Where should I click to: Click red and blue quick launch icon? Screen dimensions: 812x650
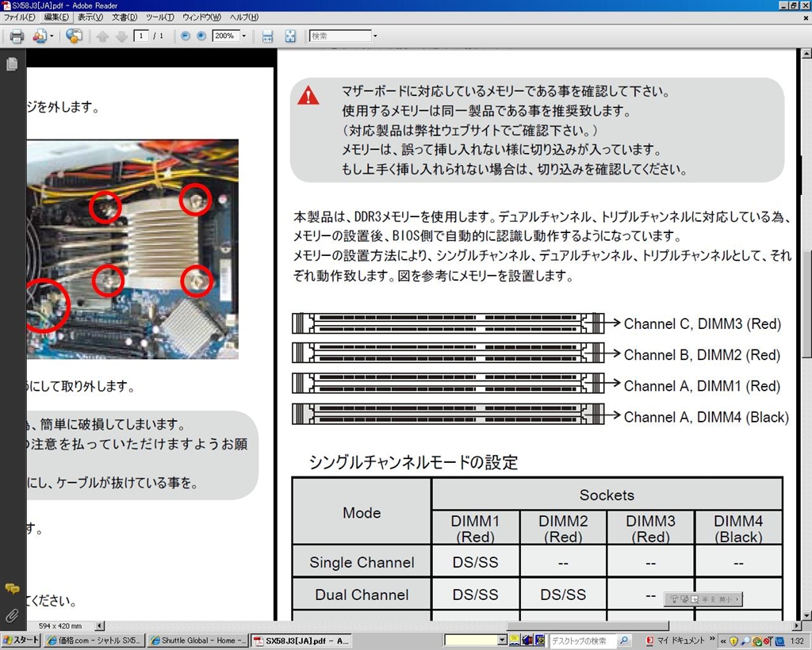click(x=527, y=640)
